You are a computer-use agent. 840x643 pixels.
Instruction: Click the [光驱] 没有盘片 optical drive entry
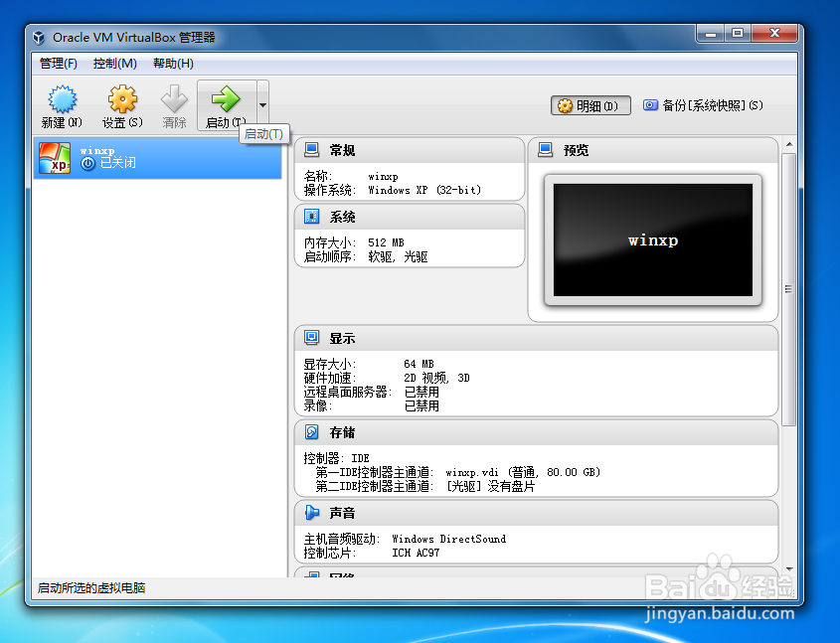coord(490,486)
